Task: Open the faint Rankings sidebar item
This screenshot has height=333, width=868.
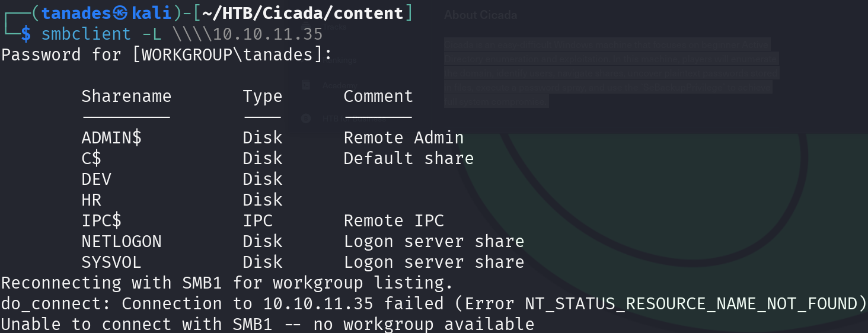Action: point(340,60)
